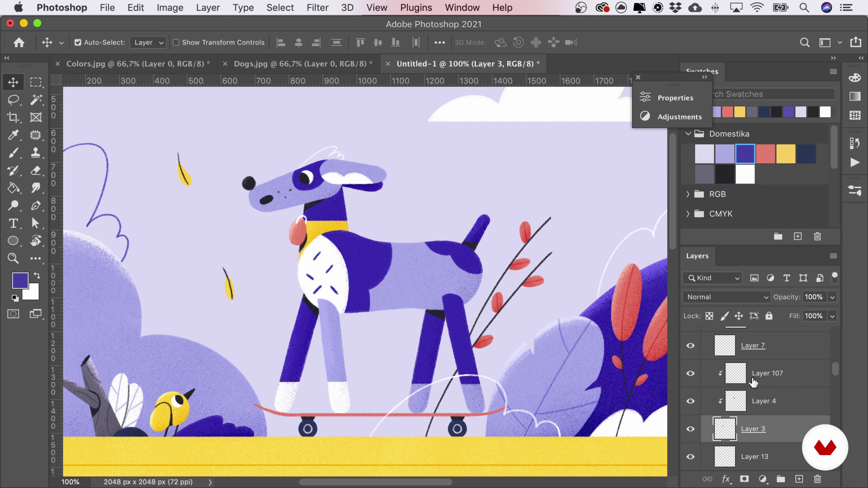The width and height of the screenshot is (868, 488).
Task: Click the Home button in options bar
Action: (19, 42)
